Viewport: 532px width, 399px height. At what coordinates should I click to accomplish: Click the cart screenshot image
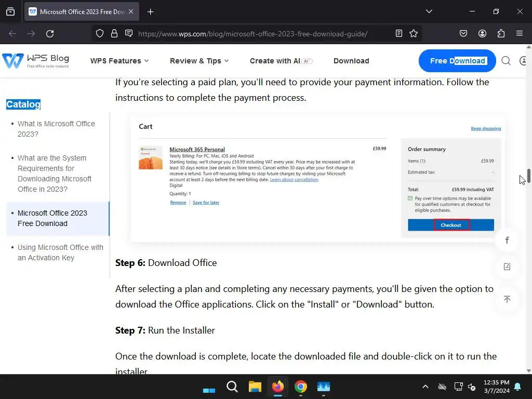pyautogui.click(x=318, y=178)
